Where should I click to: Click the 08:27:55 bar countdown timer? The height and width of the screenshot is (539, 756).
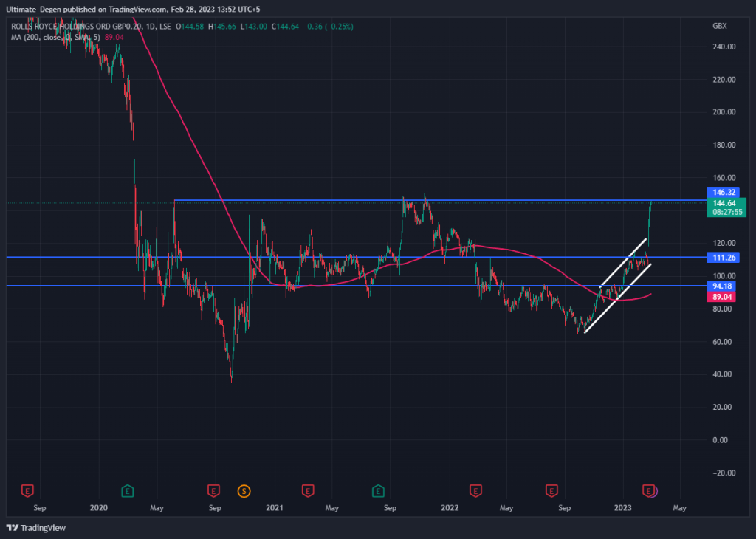(726, 212)
